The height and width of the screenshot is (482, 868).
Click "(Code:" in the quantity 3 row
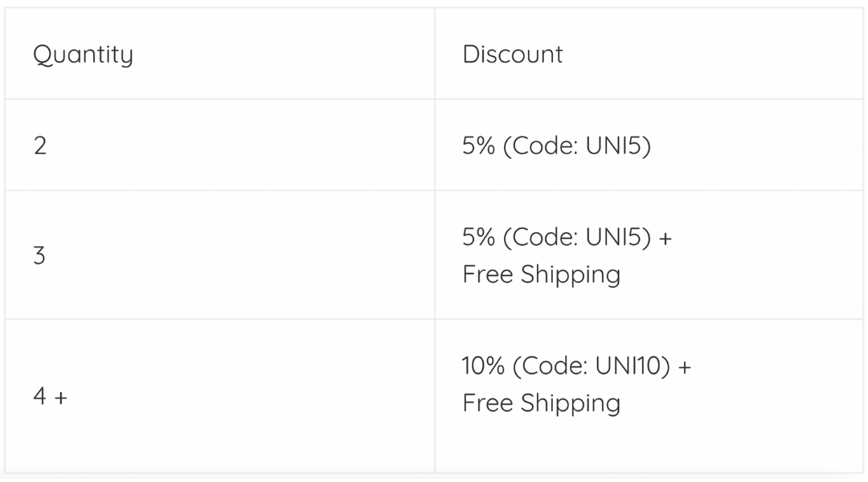click(539, 239)
